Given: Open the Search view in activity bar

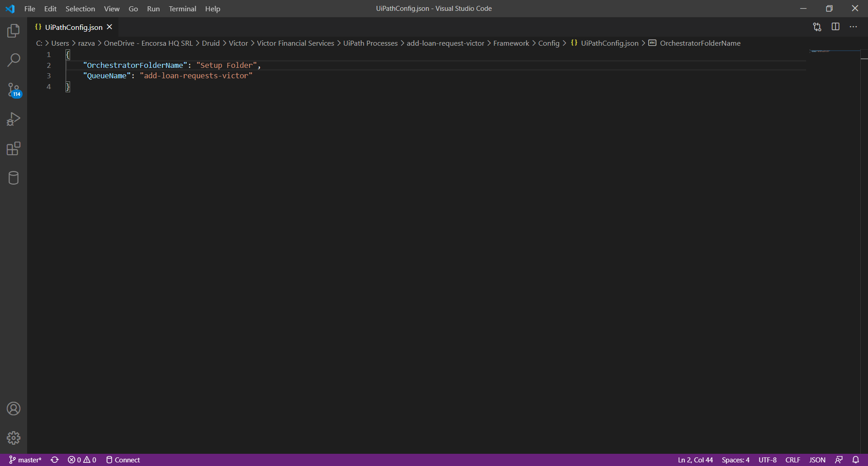Looking at the screenshot, I should coord(14,60).
